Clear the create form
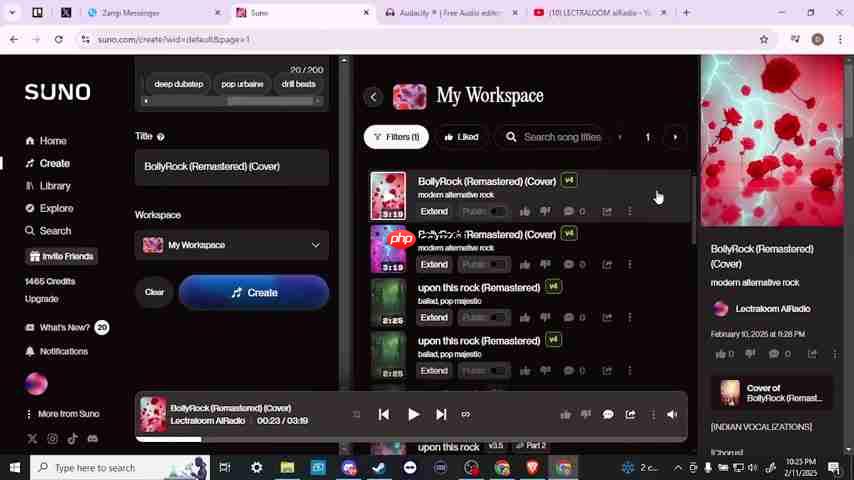Viewport: 854px width, 480px height. 154,293
